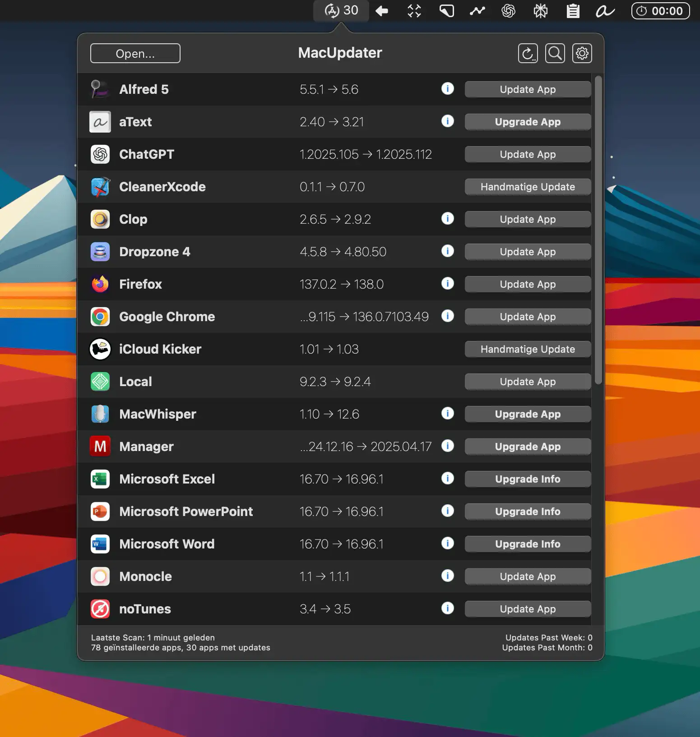Click the Clop app icon
Screen dimensions: 700x737
coord(100,219)
